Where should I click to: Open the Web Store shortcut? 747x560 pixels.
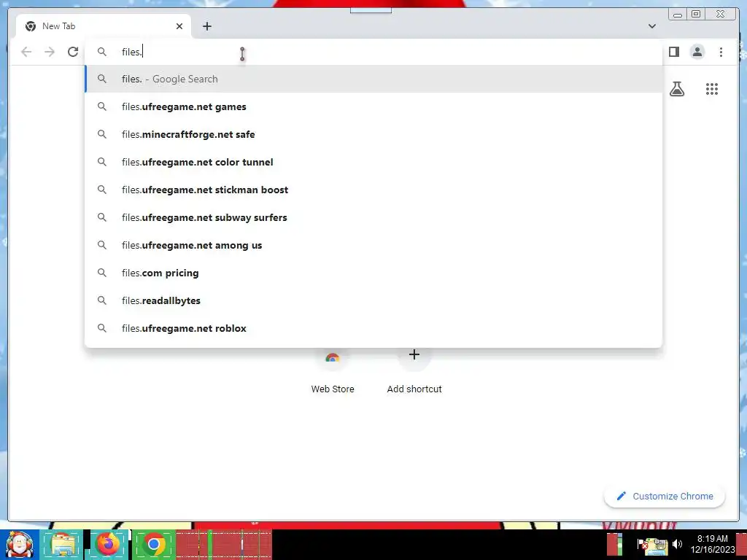pos(333,373)
